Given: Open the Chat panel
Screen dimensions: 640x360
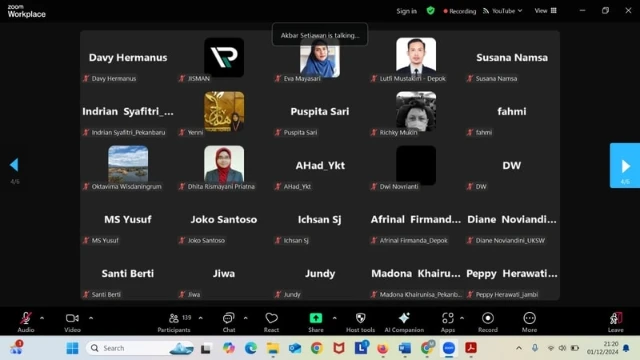Looking at the screenshot, I should (x=229, y=322).
